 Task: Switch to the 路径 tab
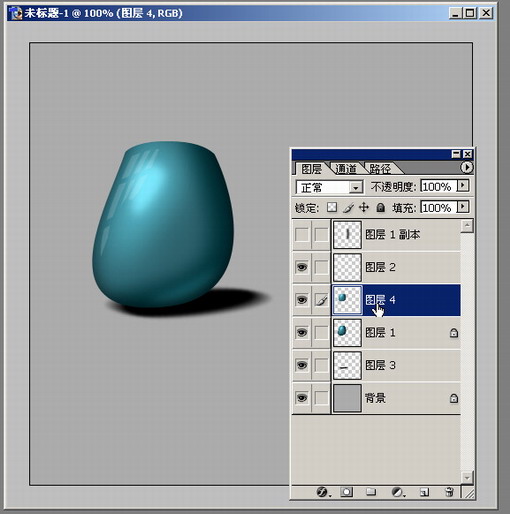(x=380, y=169)
